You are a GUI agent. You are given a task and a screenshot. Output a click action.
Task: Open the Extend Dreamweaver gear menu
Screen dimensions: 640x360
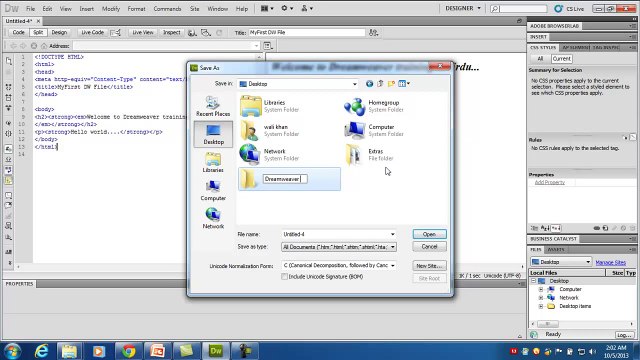click(x=287, y=8)
